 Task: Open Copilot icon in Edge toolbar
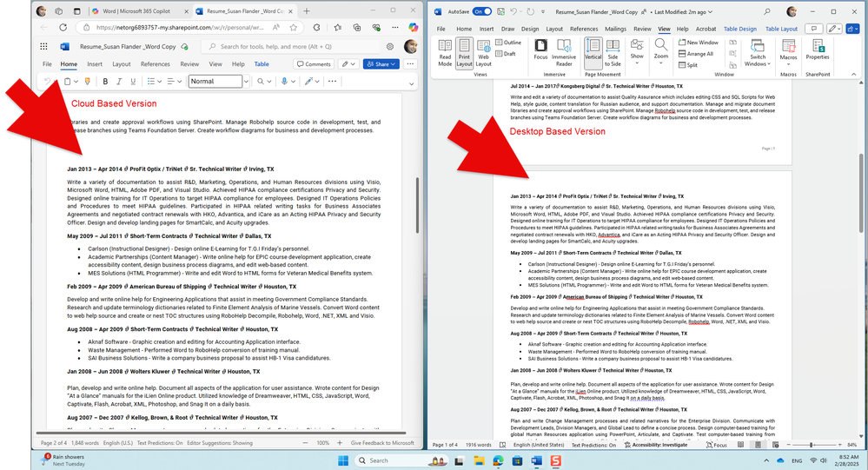[413, 27]
